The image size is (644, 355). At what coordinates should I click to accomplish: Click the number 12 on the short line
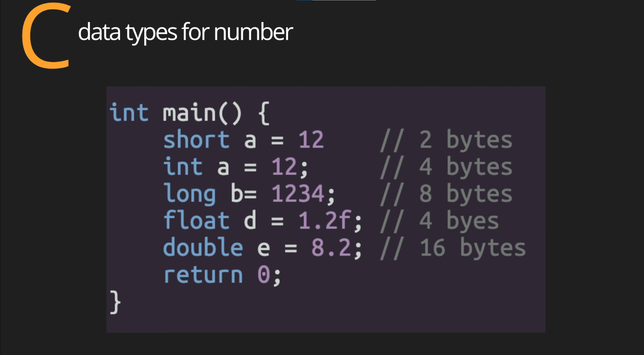tap(311, 140)
